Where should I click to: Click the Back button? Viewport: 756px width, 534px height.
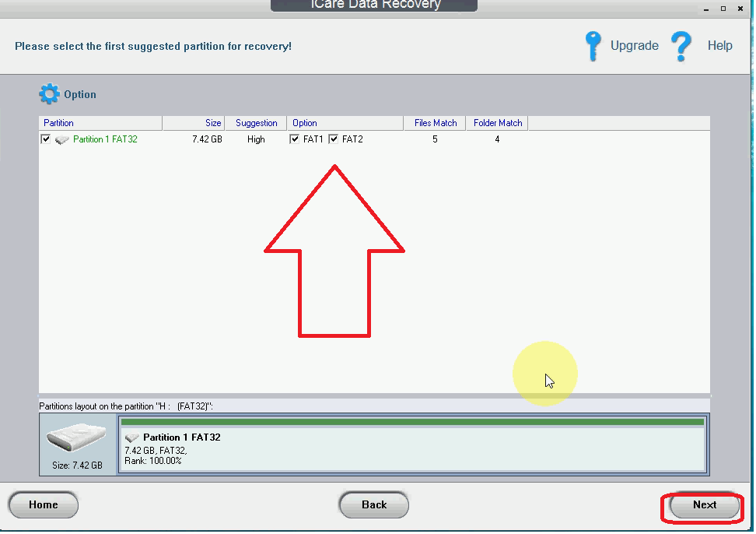tap(373, 504)
